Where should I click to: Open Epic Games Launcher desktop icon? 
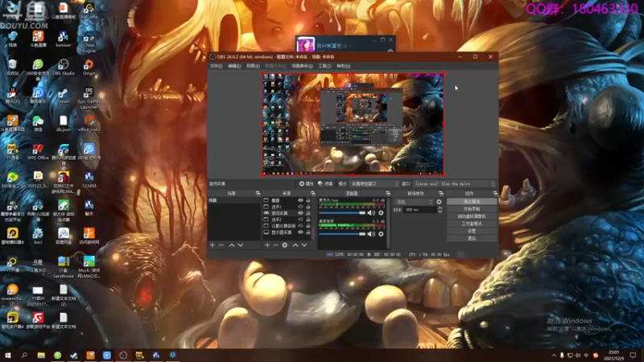89,97
